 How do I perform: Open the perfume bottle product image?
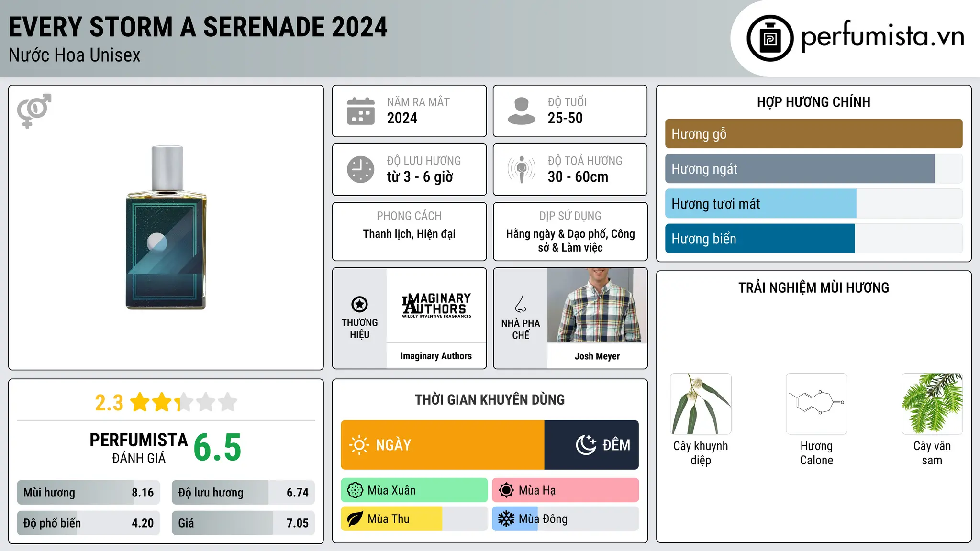point(167,228)
